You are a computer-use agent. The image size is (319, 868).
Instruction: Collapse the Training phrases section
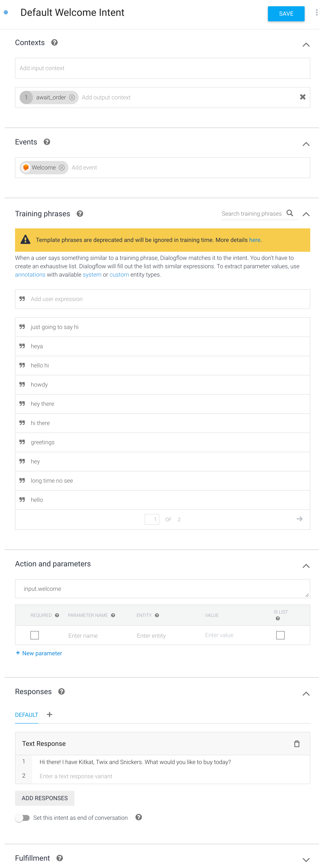pos(306,214)
